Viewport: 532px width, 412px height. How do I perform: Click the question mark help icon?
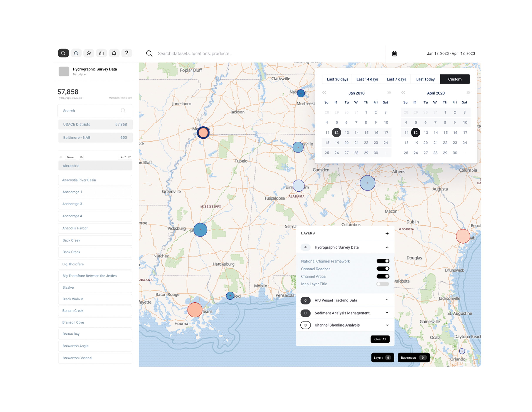point(127,53)
